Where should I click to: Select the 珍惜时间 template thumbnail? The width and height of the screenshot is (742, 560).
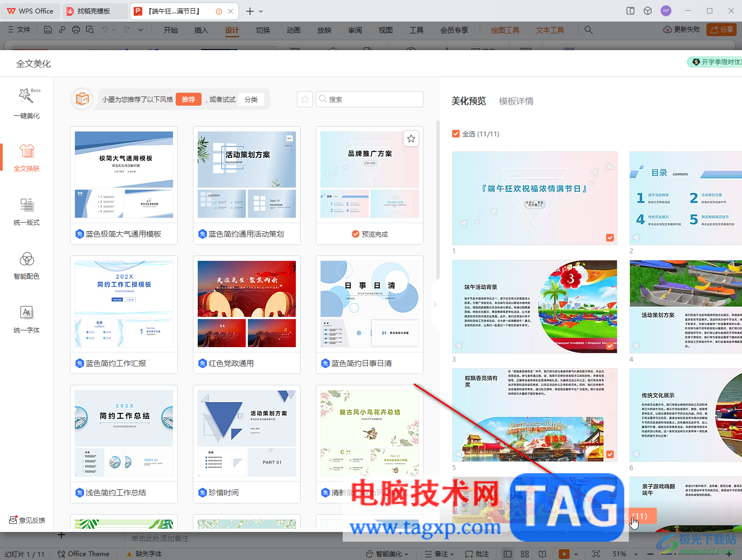coord(247,433)
